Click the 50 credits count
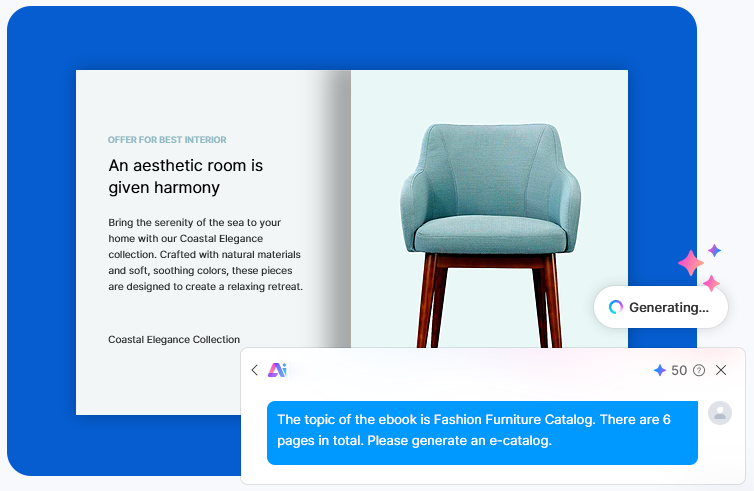 [x=679, y=370]
